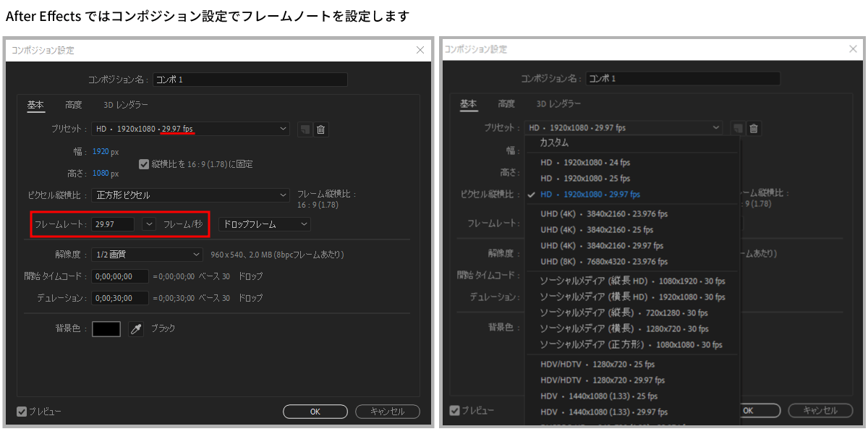The image size is (868, 434).
Task: Select ソーシャルメディア (横長) 1280x720 preset
Action: (632, 328)
